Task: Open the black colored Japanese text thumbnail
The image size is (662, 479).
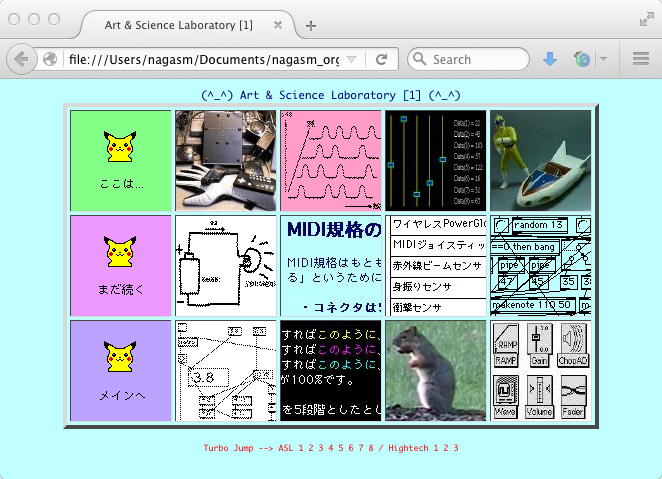Action: (331, 371)
